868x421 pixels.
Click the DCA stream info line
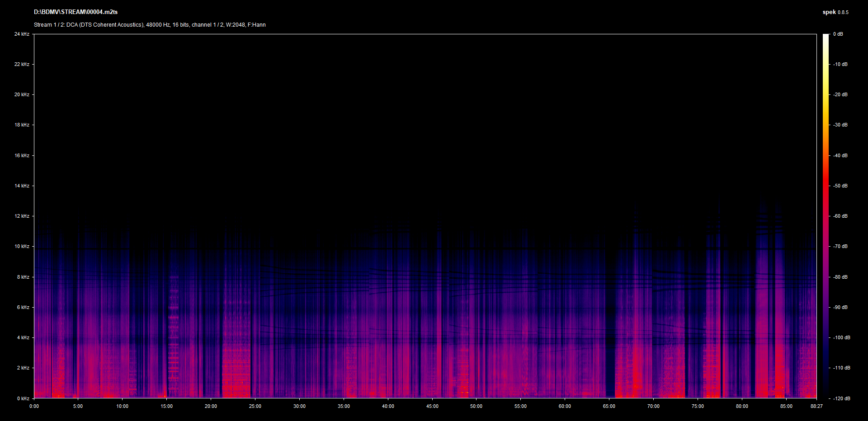tap(150, 25)
